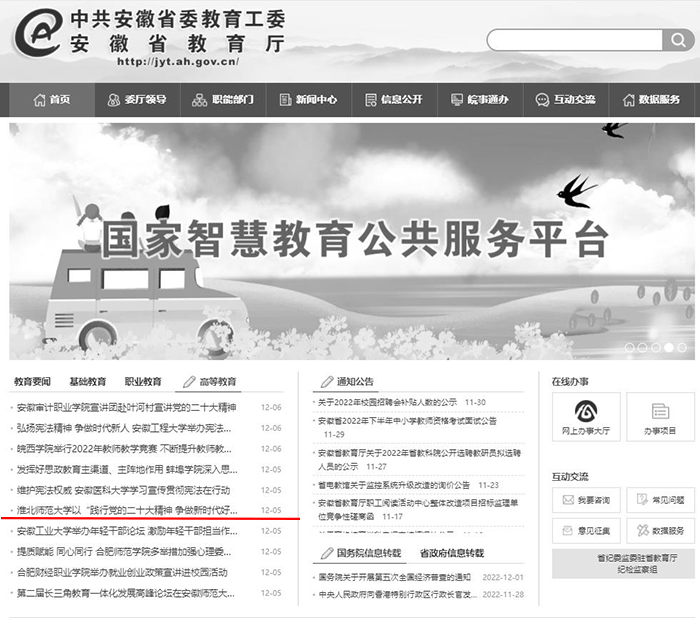Open 委厅领导 navigation menu
This screenshot has width=700, height=618.
(137, 100)
